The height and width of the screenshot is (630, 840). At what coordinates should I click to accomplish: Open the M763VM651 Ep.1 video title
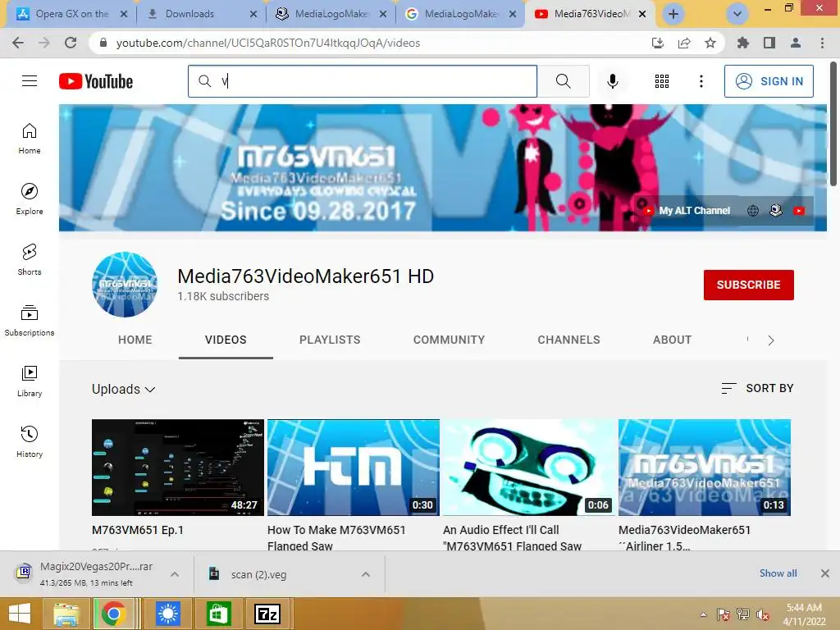click(138, 530)
